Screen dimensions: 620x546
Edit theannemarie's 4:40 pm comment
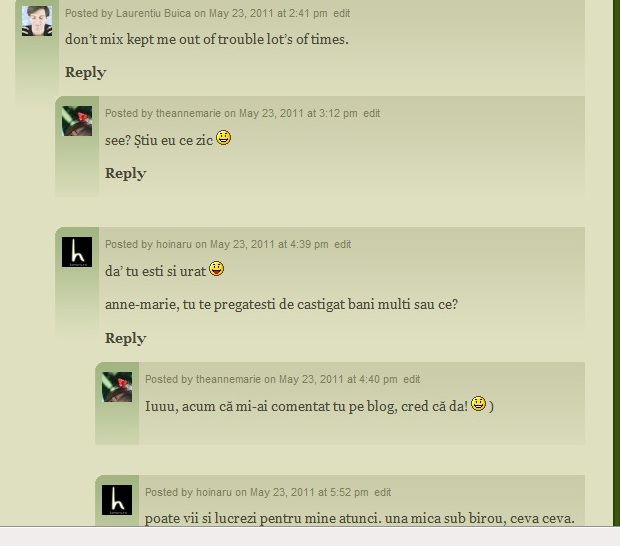pyautogui.click(x=412, y=380)
